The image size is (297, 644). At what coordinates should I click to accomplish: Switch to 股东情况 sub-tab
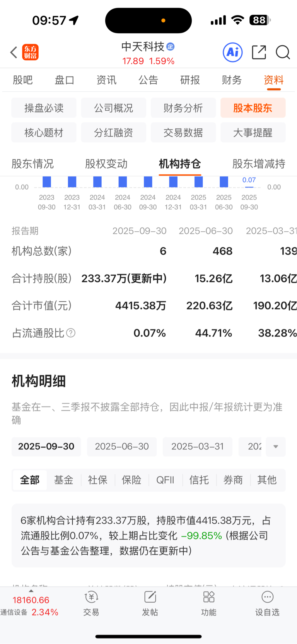tap(33, 164)
